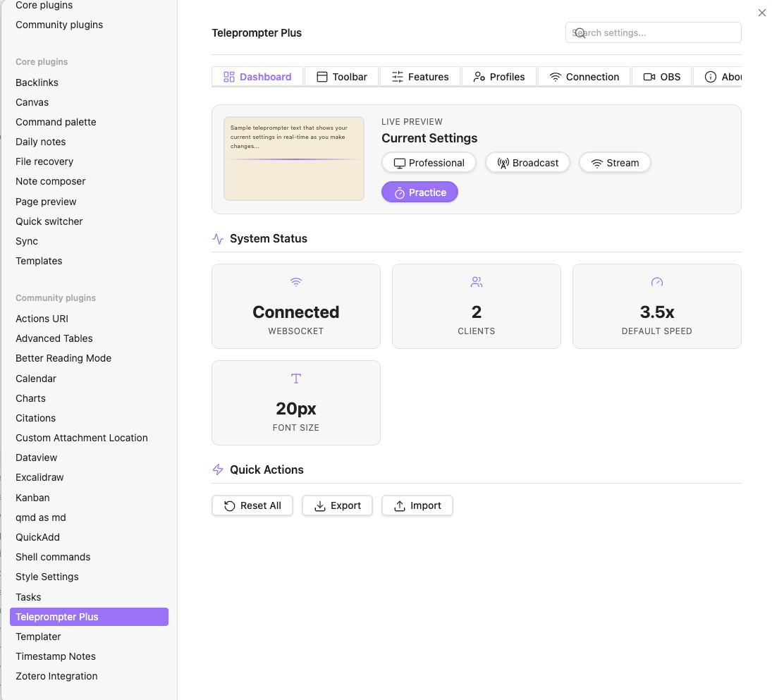Select Kanban in the sidebar
This screenshot has height=700, width=772.
[32, 498]
